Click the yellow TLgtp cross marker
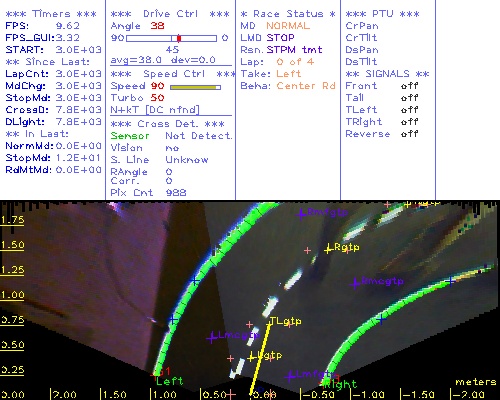This screenshot has width=500, height=400. 269,323
